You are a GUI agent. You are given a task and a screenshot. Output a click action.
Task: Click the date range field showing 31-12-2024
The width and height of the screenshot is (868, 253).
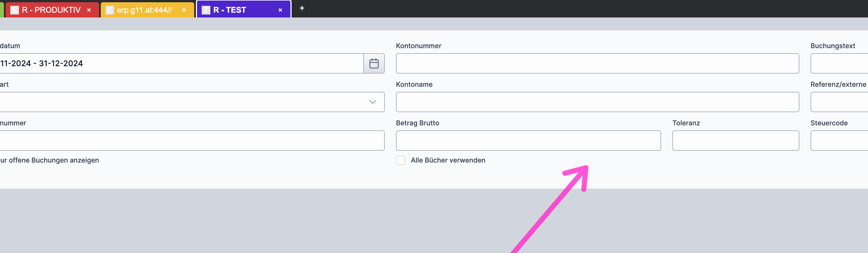click(x=179, y=63)
